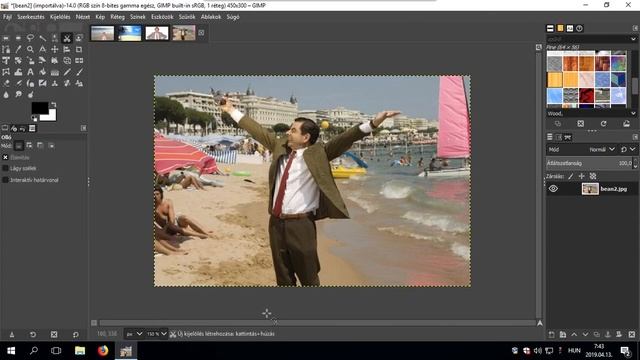
Task: Select the Measure tool
Action: point(42,49)
